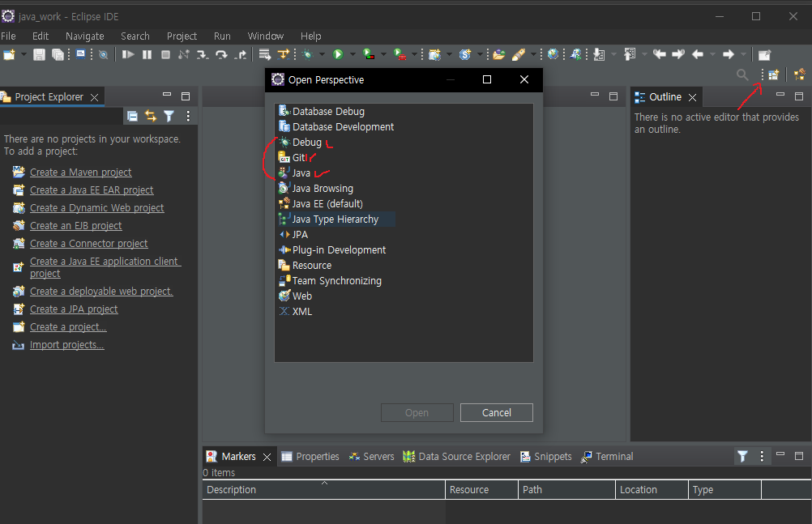Click the Resume debug toolbar icon
Viewport: 812px width, 524px height.
pyautogui.click(x=128, y=54)
